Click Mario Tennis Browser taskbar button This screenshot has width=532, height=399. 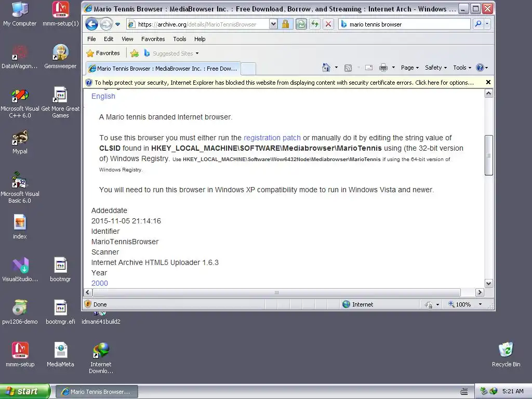[97, 392]
